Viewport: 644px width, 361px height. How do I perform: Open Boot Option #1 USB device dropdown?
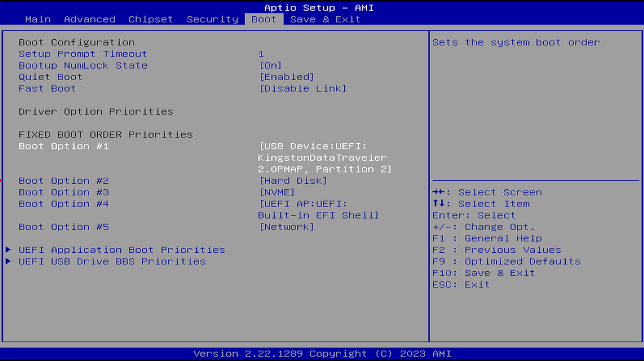click(x=324, y=158)
